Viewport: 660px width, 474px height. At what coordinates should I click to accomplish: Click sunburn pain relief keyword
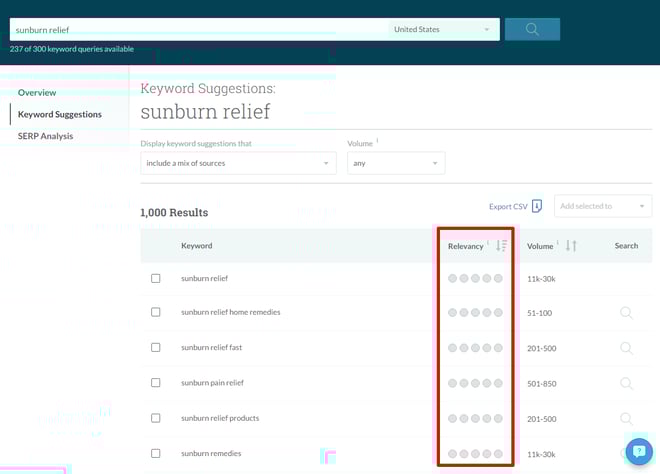point(213,383)
